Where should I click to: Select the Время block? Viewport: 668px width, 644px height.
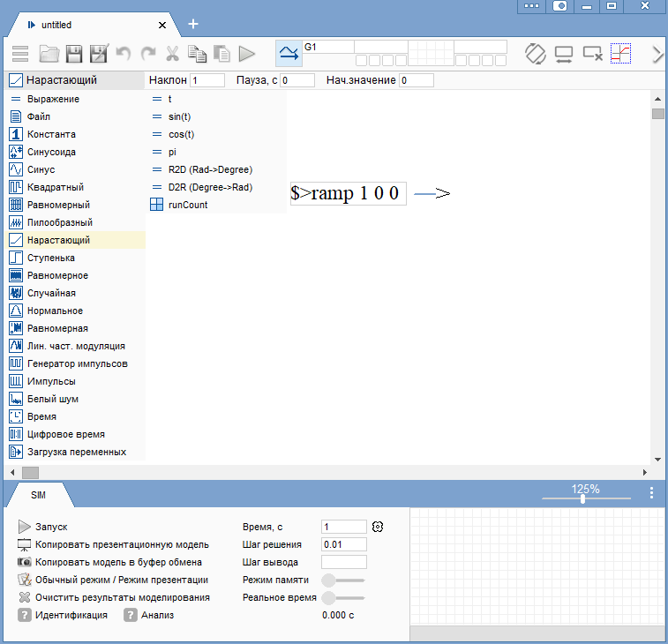click(x=77, y=416)
